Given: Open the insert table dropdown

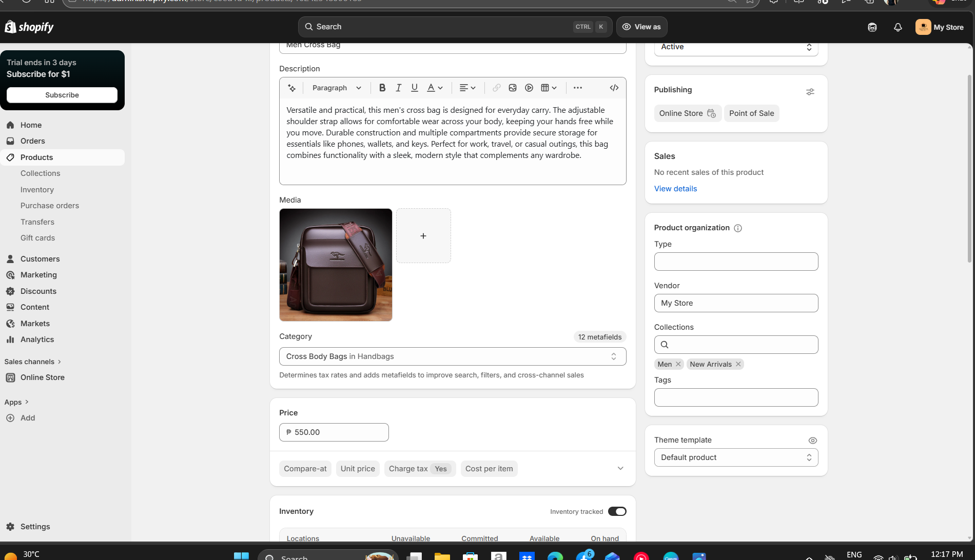Looking at the screenshot, I should [x=549, y=88].
